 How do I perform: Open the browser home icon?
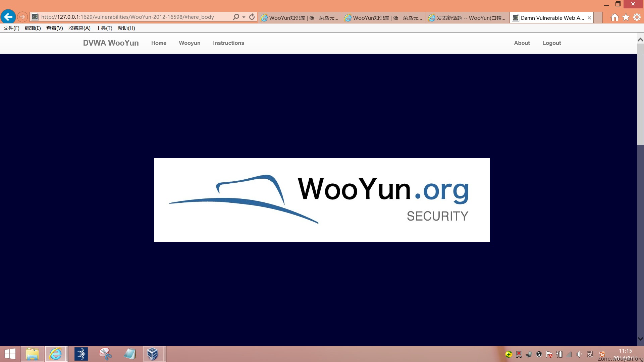coord(614,17)
